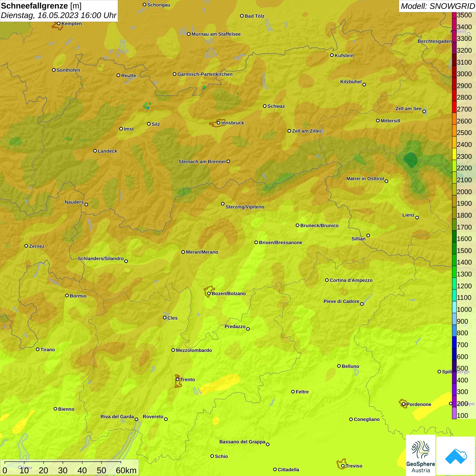This screenshot has width=476, height=476.
Task: Click the Sillian label
Action: 358,239
